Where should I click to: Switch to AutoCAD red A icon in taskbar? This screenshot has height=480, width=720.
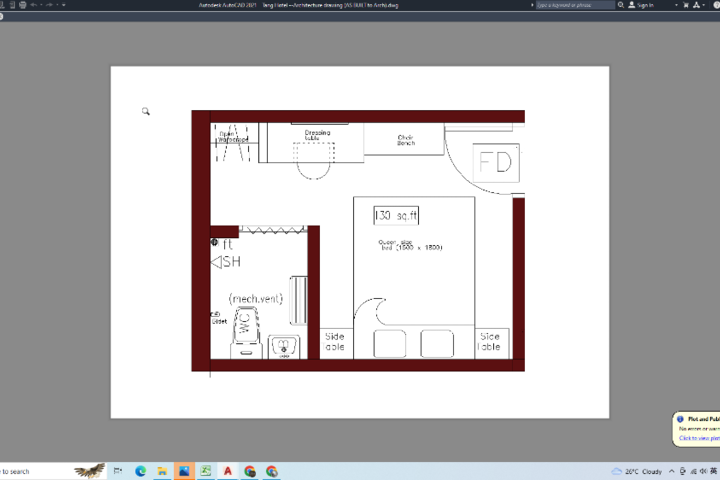228,471
